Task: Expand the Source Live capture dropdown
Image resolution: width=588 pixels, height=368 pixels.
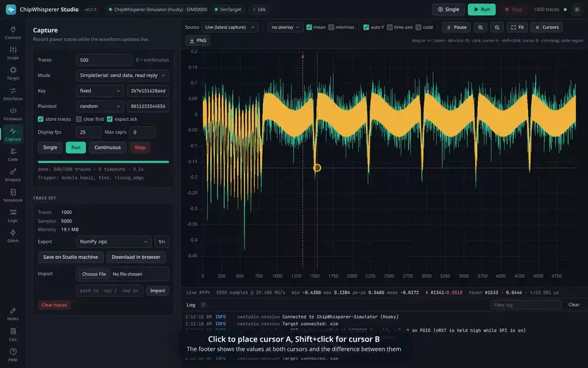Action: [230, 28]
